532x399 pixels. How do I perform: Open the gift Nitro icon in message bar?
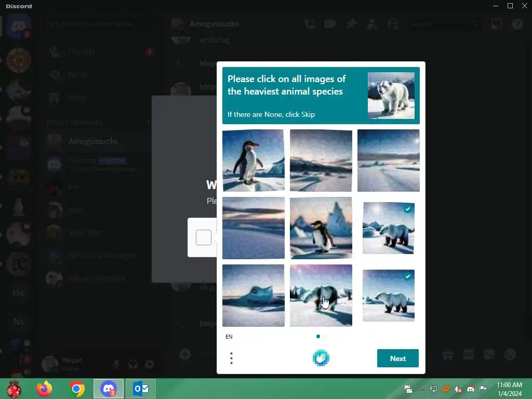tap(448, 354)
